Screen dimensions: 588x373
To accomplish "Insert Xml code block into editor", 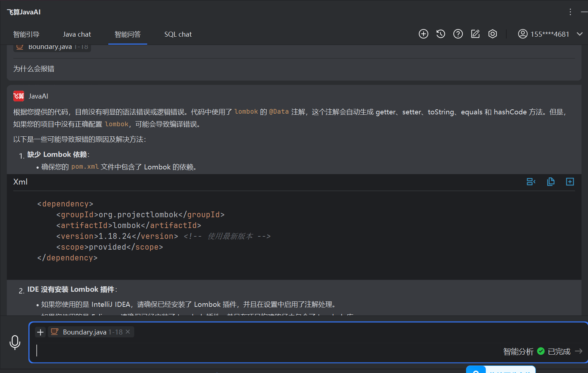I will (570, 182).
